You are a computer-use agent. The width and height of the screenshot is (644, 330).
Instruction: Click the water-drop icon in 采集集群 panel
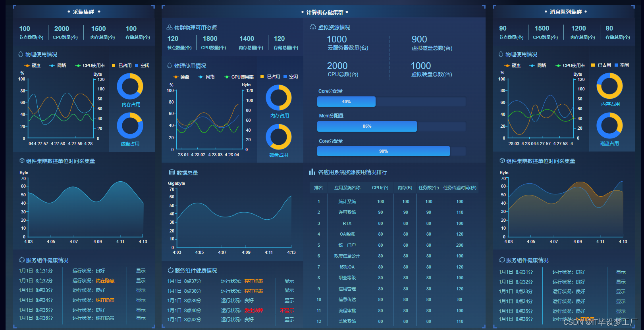click(21, 54)
